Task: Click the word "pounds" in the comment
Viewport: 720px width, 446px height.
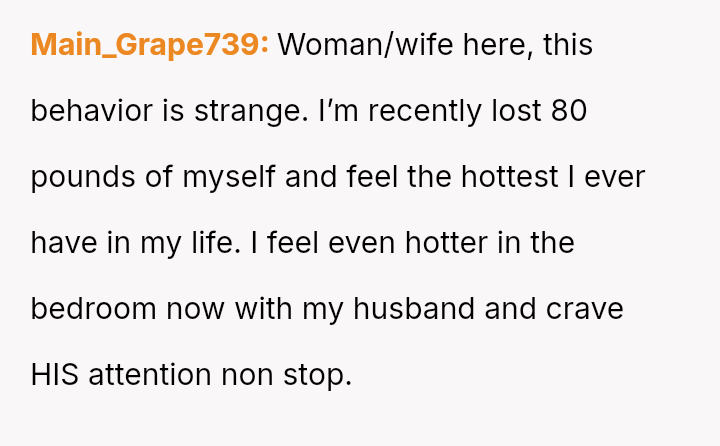Action: pos(77,177)
